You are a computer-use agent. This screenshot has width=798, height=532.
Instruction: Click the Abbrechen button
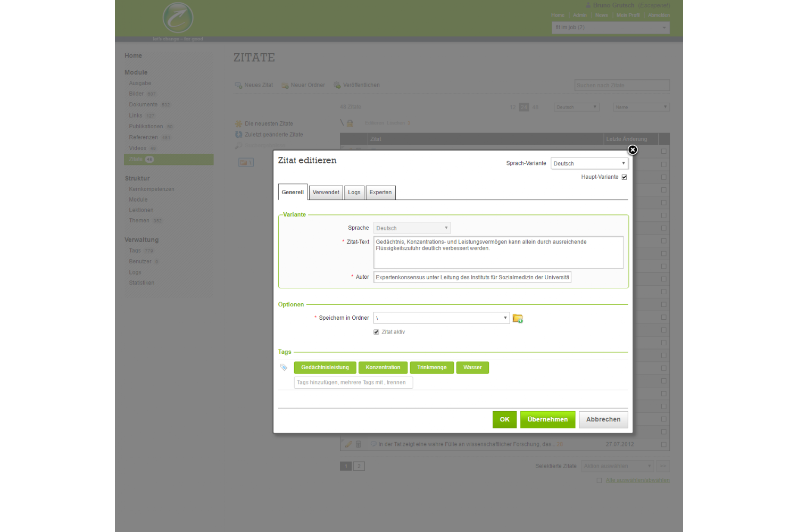(603, 420)
